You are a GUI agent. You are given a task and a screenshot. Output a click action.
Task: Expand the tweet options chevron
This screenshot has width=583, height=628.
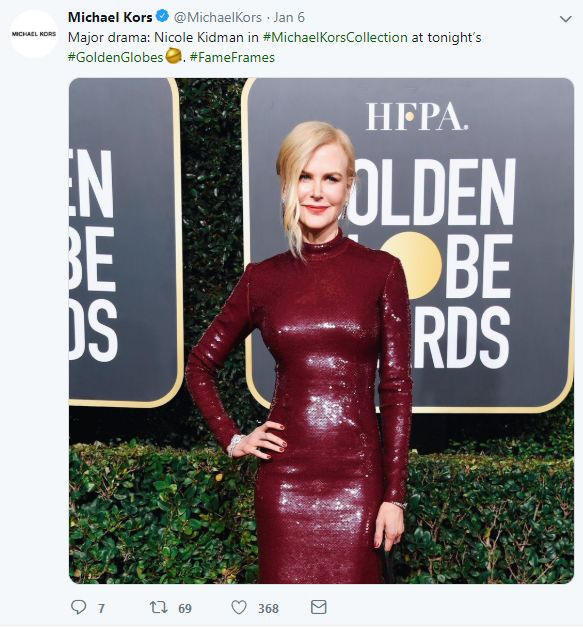pyautogui.click(x=565, y=19)
